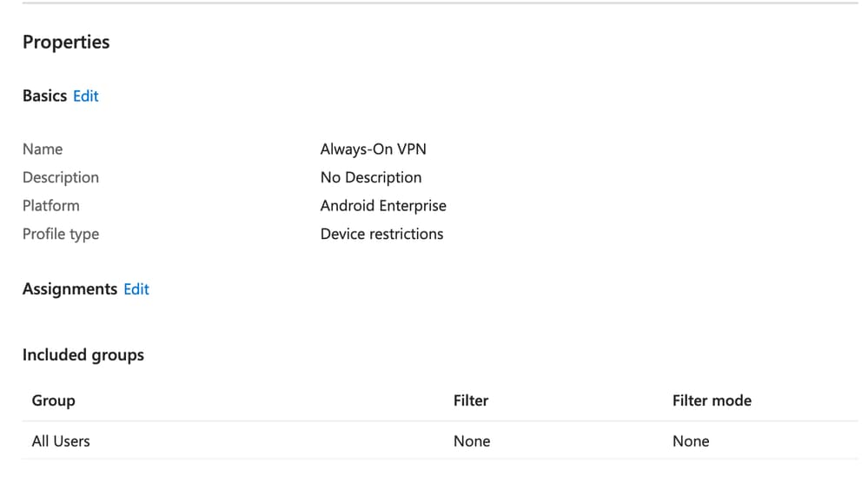
Task: Click None in the Filter column
Action: point(472,441)
